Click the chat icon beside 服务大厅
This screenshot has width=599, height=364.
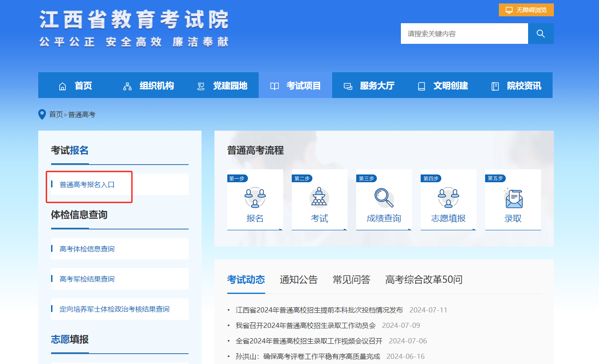pyautogui.click(x=348, y=86)
